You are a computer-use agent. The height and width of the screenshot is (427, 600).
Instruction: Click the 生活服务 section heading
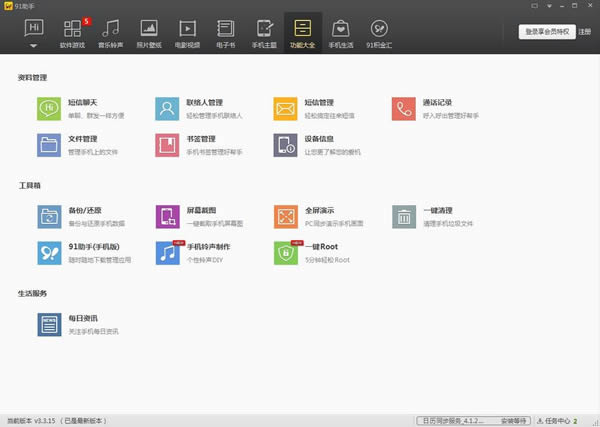coord(32,293)
